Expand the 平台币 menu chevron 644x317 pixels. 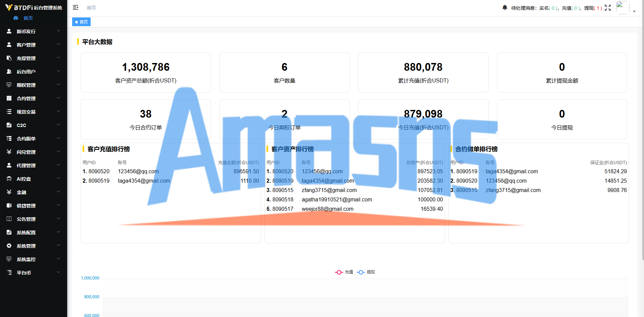[58, 272]
